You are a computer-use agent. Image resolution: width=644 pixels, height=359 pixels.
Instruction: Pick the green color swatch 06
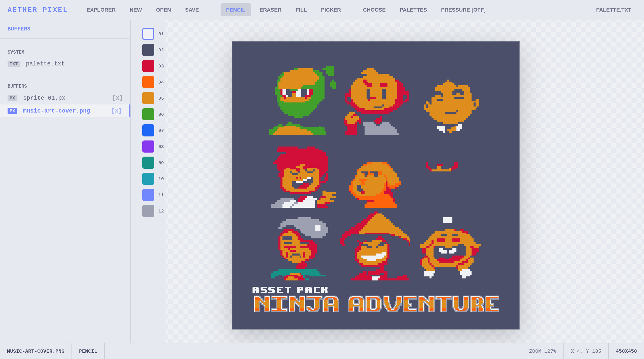(x=148, y=114)
